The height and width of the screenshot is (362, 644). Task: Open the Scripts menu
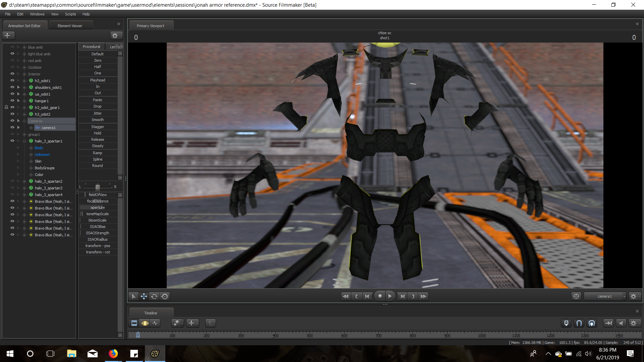click(70, 14)
